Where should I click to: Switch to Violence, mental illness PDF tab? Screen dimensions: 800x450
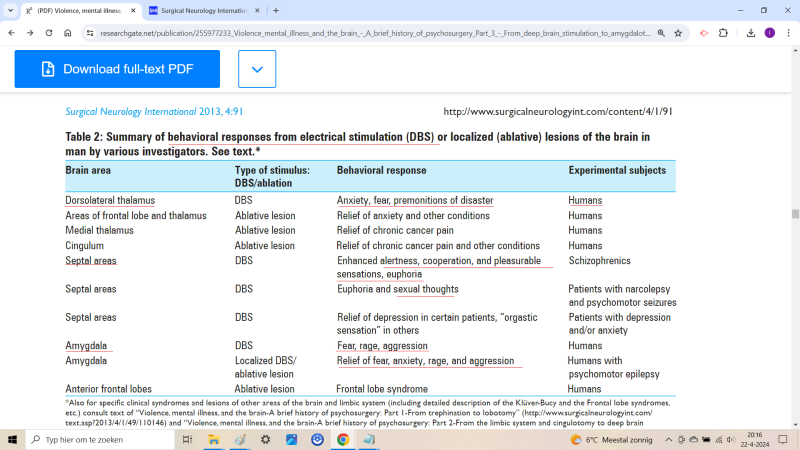click(81, 11)
